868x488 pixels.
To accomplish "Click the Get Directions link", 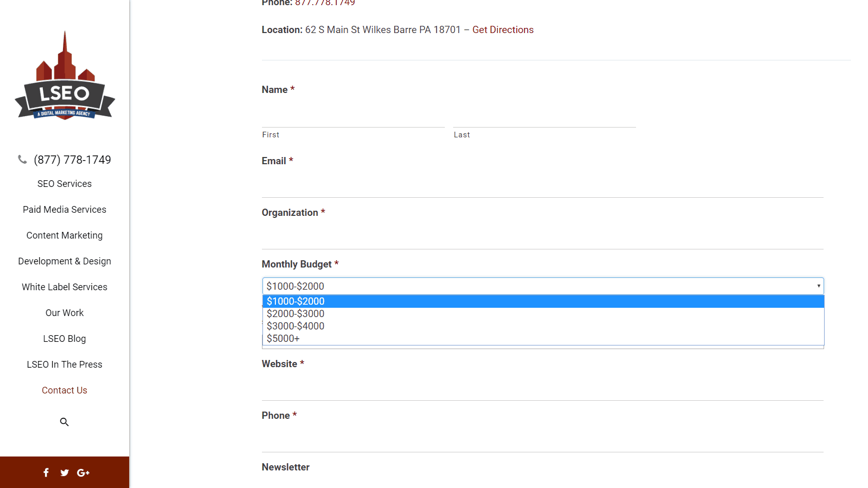I will [x=503, y=30].
